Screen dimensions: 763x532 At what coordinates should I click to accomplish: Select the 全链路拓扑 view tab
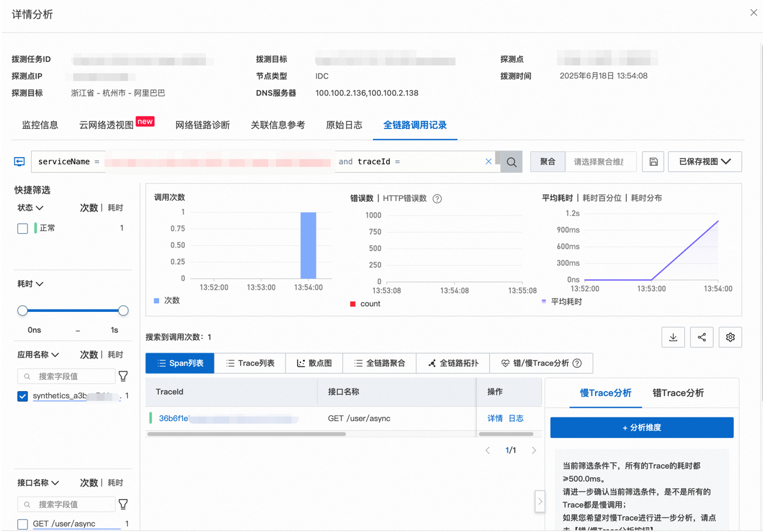pyautogui.click(x=453, y=363)
